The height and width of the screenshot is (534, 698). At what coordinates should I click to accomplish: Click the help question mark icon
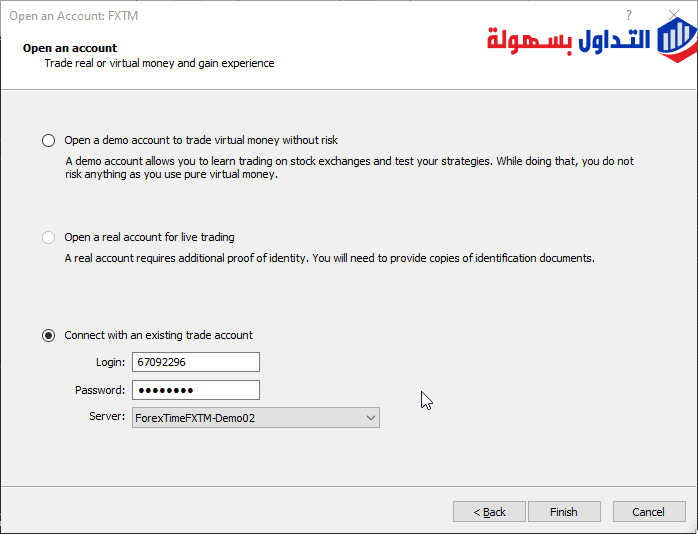click(x=629, y=15)
